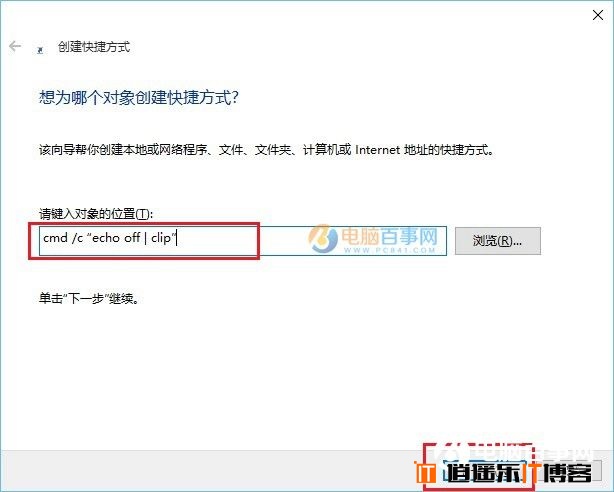Image resolution: width=614 pixels, height=492 pixels.
Task: Open file browser via 浏览(R)... button
Action: (x=498, y=241)
